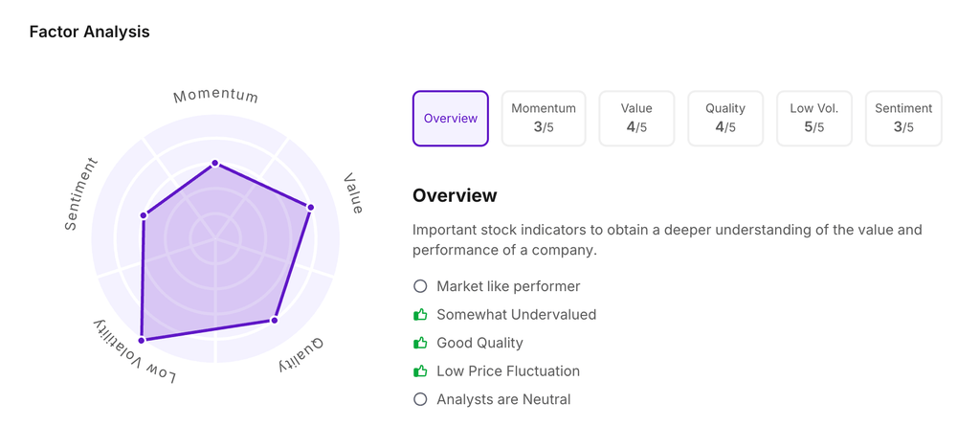Click the Quality vertex on radar chart
The height and width of the screenshot is (448, 980).
click(274, 320)
